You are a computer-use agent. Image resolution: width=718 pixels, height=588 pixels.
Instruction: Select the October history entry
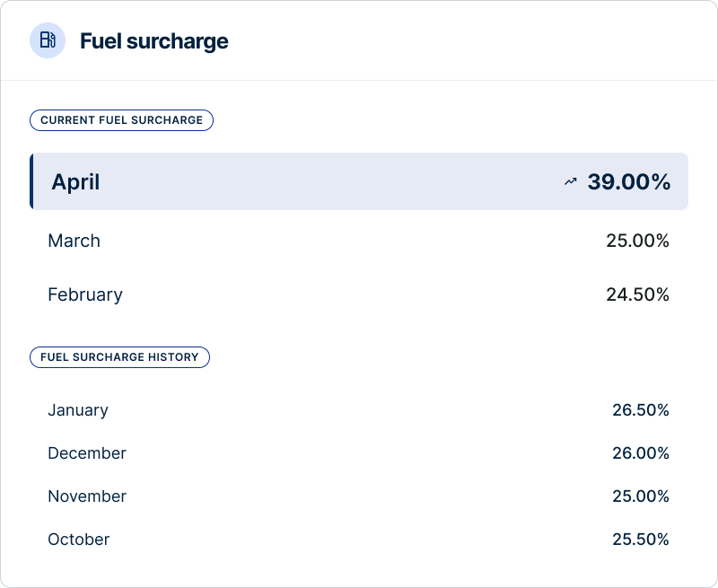pyautogui.click(x=79, y=540)
